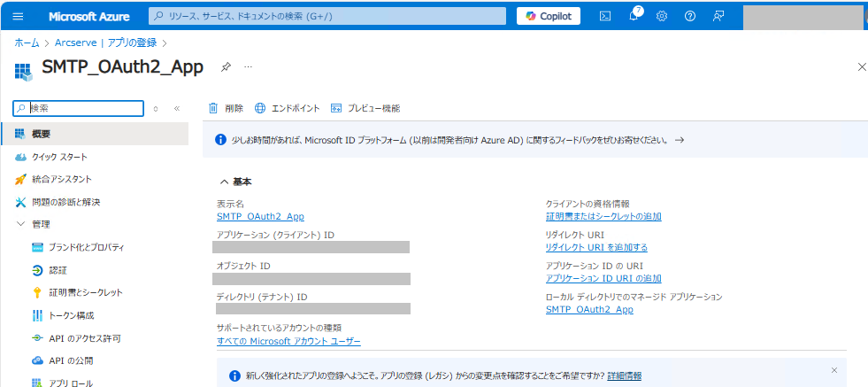Open portal settings gear icon
Viewport: 868px width, 387px height.
point(662,16)
